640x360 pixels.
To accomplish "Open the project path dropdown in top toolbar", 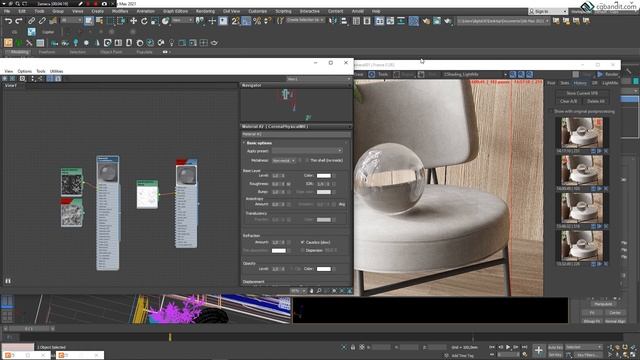I will coord(503,20).
